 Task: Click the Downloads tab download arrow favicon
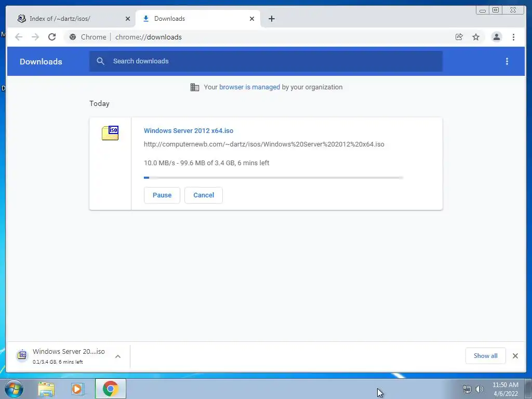coord(146,19)
